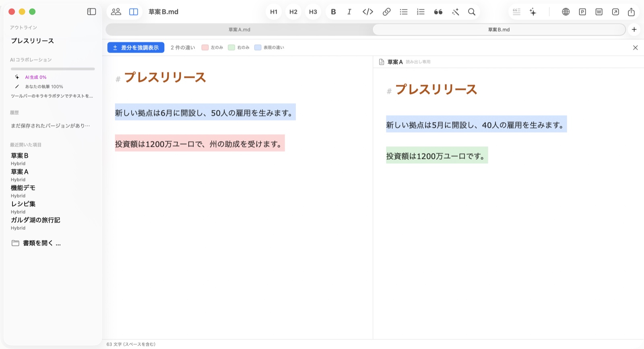The image size is (644, 349).
Task: Open the globe web export icon
Action: pyautogui.click(x=566, y=12)
